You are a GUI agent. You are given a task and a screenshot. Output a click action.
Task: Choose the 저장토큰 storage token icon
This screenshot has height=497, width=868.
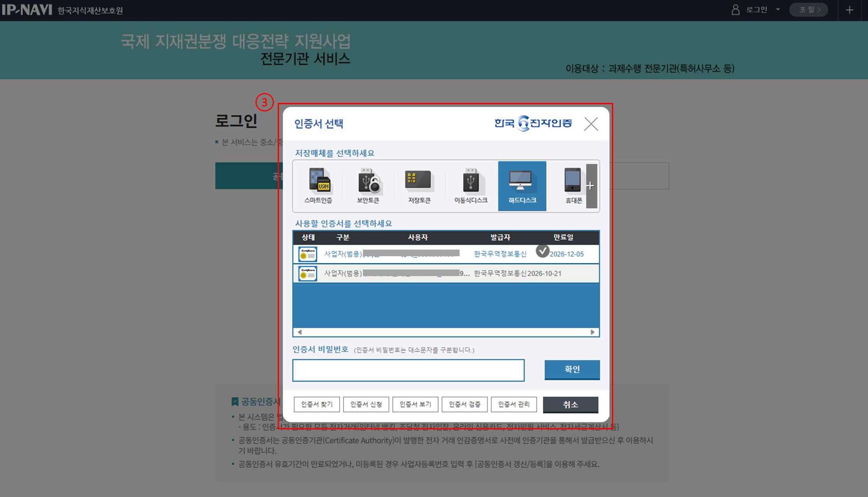[x=419, y=186]
